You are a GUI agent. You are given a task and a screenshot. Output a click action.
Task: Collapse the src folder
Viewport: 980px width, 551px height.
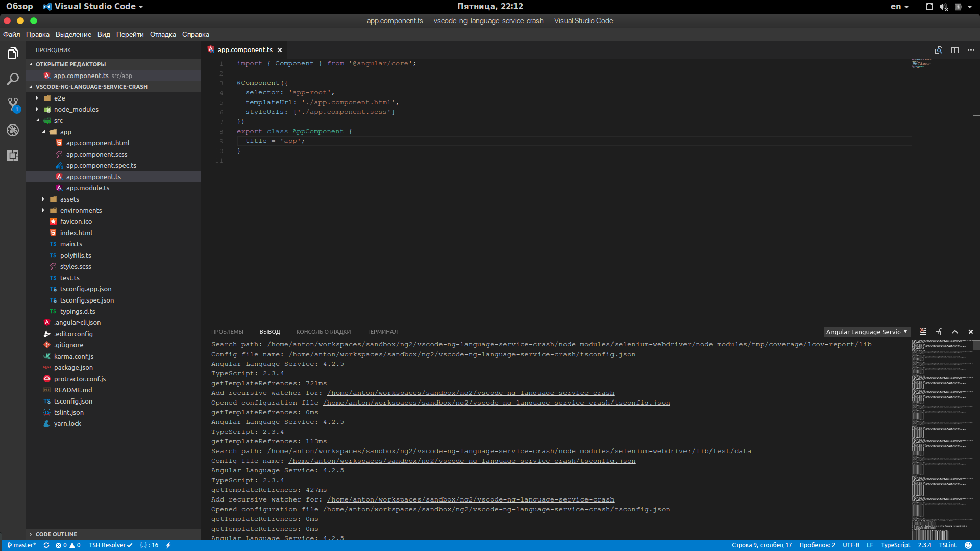tap(37, 120)
